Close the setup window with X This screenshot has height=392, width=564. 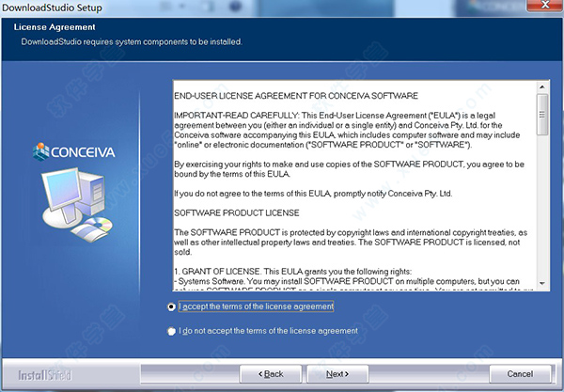tap(545, 5)
